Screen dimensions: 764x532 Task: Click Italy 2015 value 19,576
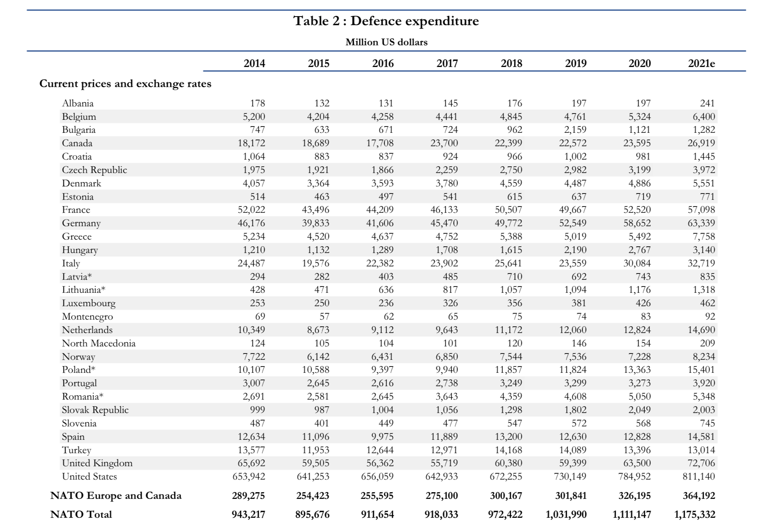[316, 263]
